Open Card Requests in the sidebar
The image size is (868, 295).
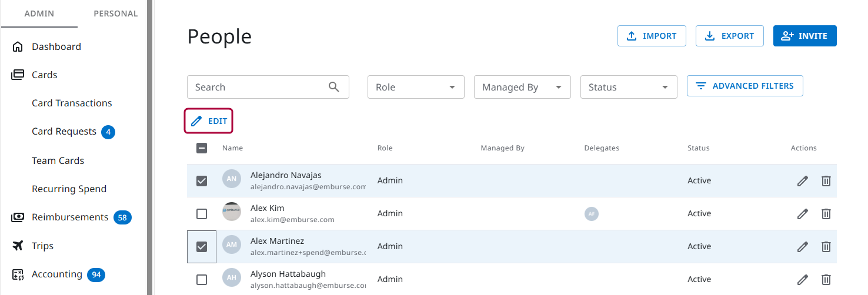point(64,132)
